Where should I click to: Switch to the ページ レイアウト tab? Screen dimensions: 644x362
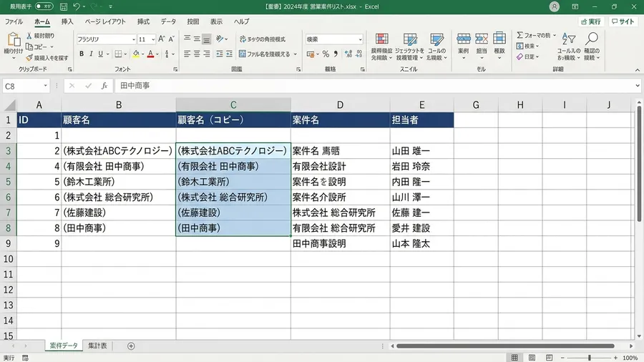click(x=105, y=21)
